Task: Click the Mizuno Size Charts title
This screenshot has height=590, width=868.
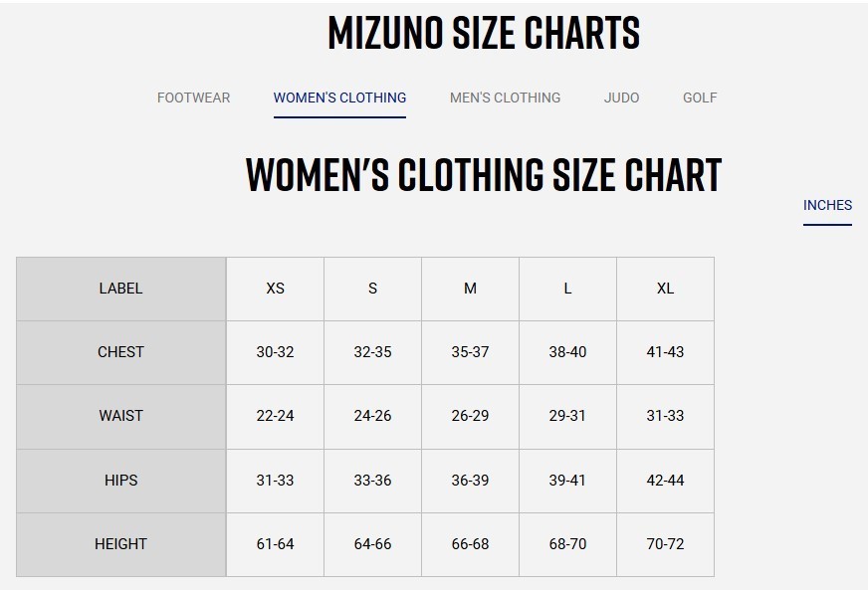Action: coord(483,34)
